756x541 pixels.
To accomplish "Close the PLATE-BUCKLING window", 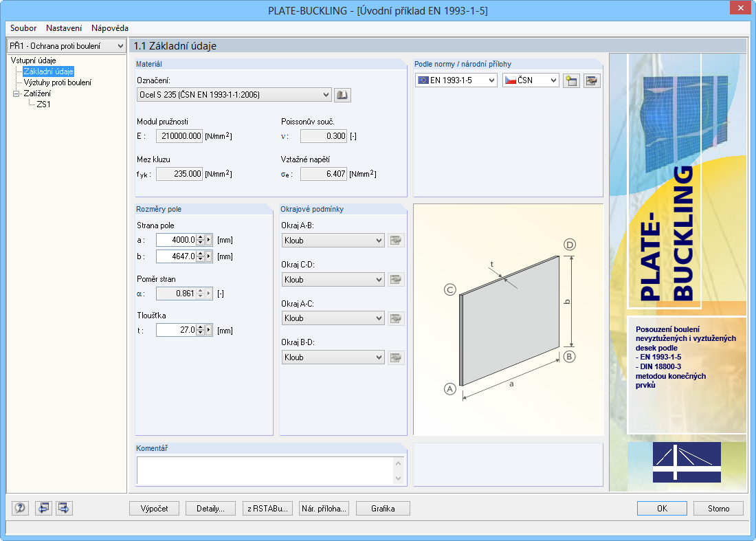I will tap(741, 8).
